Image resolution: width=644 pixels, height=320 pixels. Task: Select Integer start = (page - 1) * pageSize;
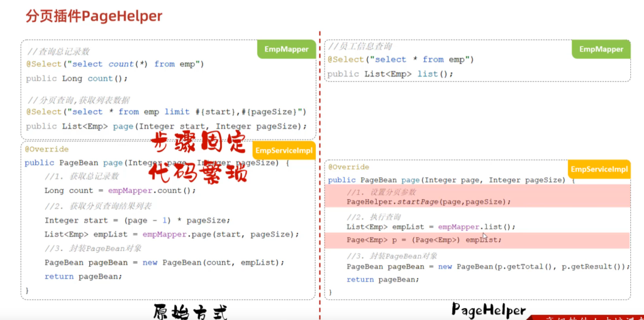click(x=138, y=220)
